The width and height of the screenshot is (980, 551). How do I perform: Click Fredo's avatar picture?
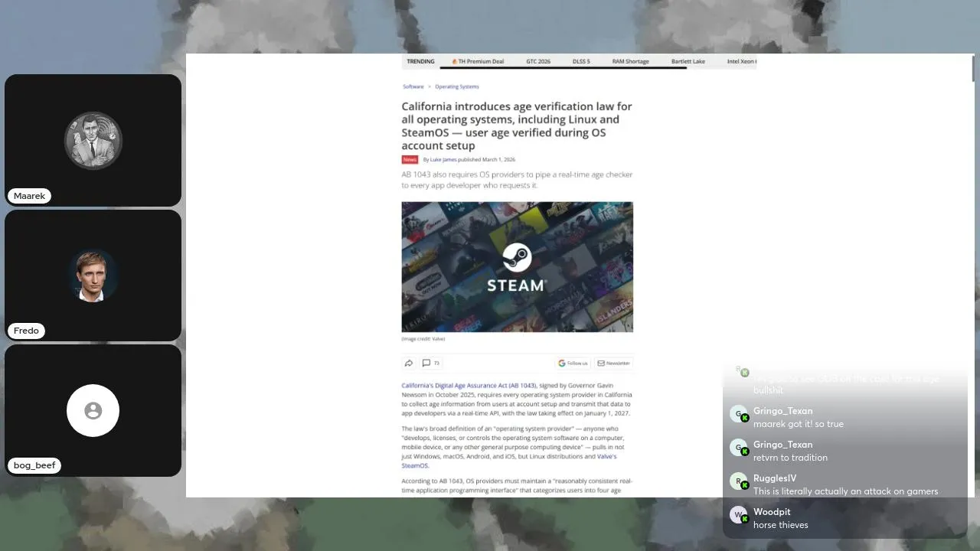coord(93,275)
